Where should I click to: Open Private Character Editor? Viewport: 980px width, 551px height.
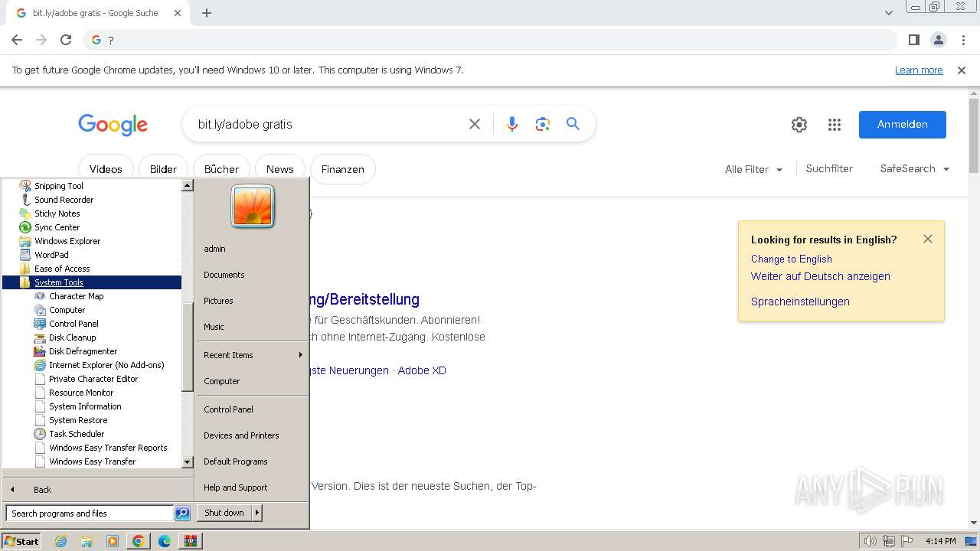[93, 379]
